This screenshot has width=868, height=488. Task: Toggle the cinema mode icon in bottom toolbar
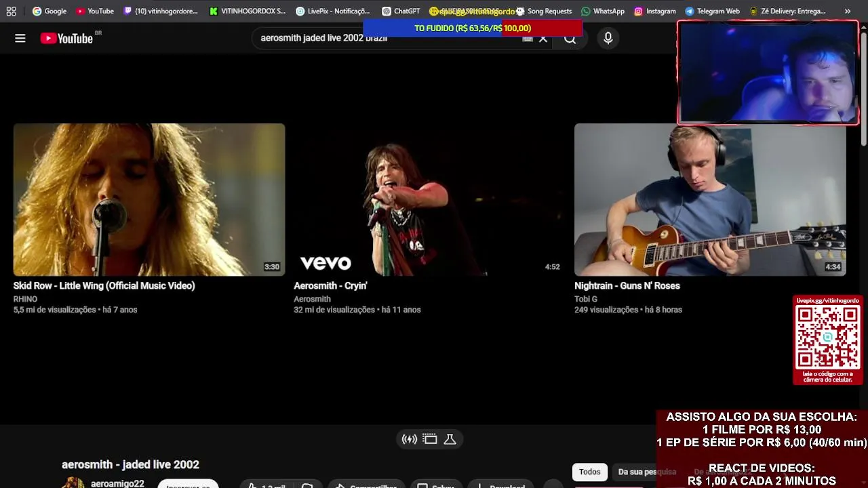[x=430, y=439]
